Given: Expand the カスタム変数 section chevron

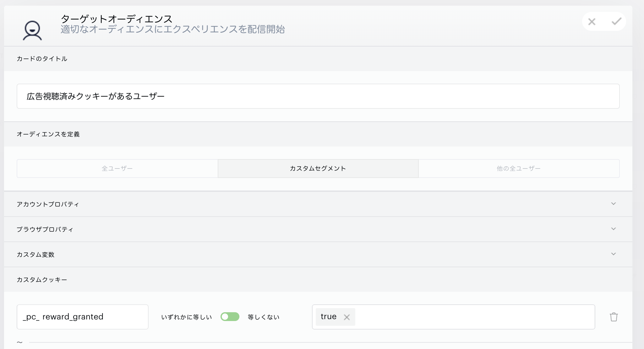Looking at the screenshot, I should click(x=613, y=254).
